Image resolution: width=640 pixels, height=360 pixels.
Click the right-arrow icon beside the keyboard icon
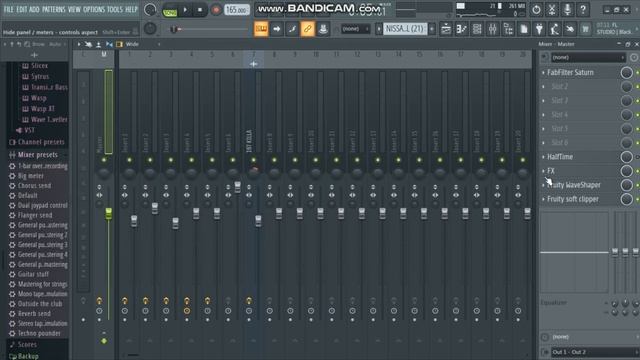coord(277,29)
